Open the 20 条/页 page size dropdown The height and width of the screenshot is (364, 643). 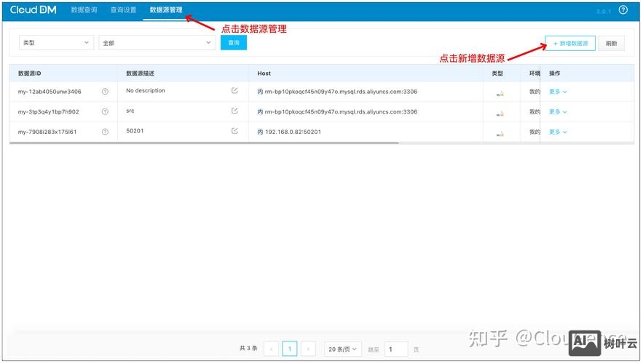[x=343, y=349]
